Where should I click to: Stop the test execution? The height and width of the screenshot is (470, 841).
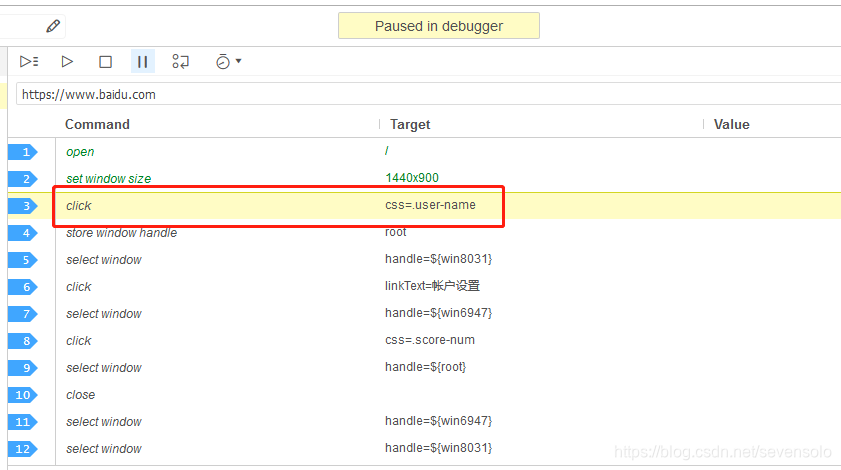106,62
